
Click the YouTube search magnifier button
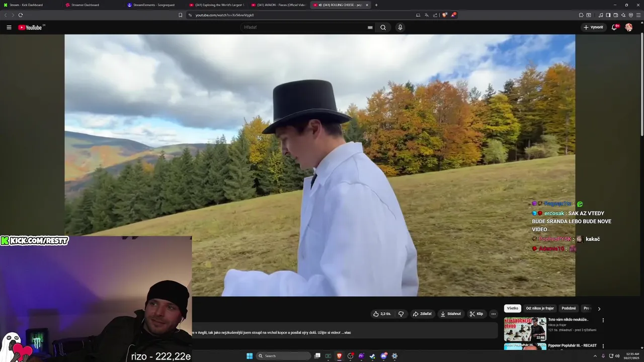point(383,27)
